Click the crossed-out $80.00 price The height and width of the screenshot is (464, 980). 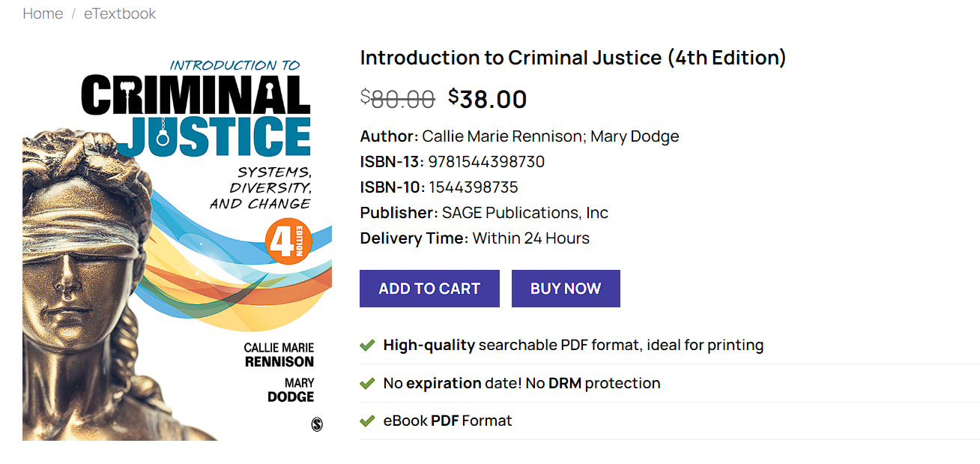[399, 98]
